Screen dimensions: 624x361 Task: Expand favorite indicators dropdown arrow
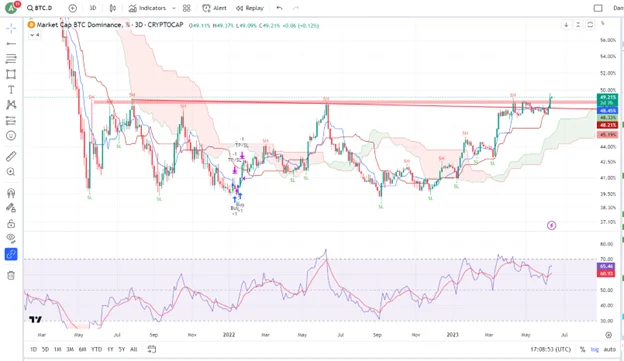point(174,8)
